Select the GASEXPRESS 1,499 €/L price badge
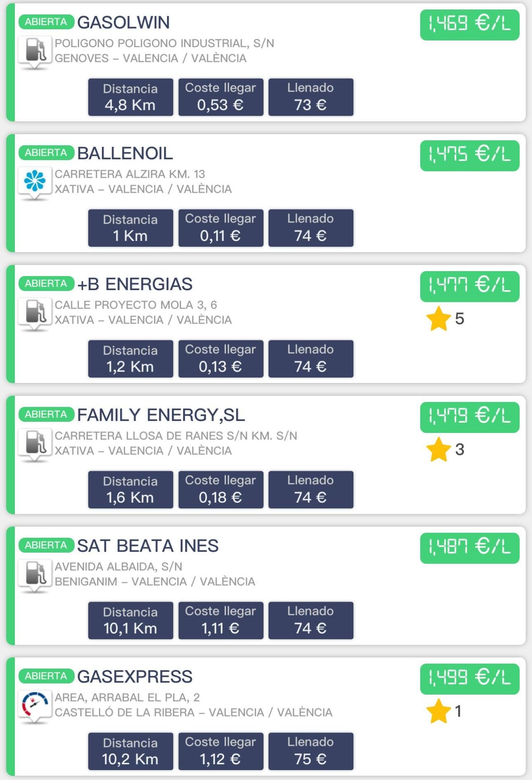 tap(470, 679)
